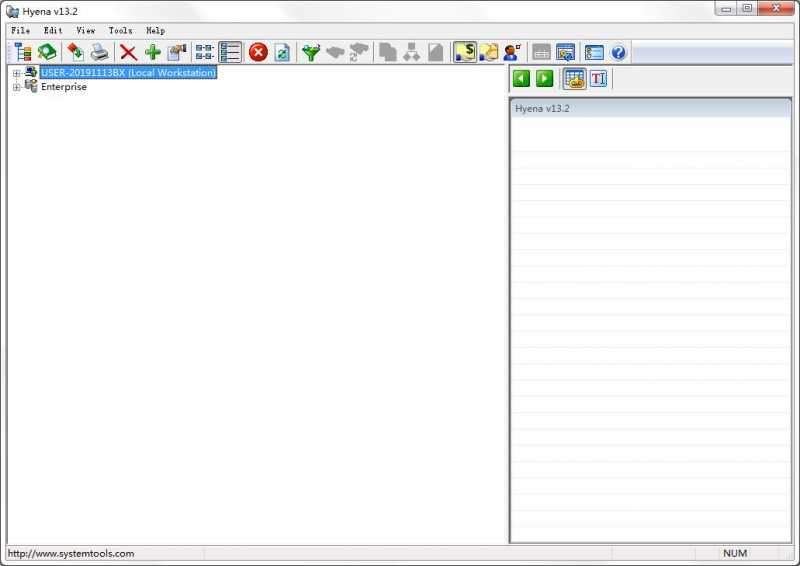800x566 pixels.
Task: Open the File menu
Action: coord(21,31)
